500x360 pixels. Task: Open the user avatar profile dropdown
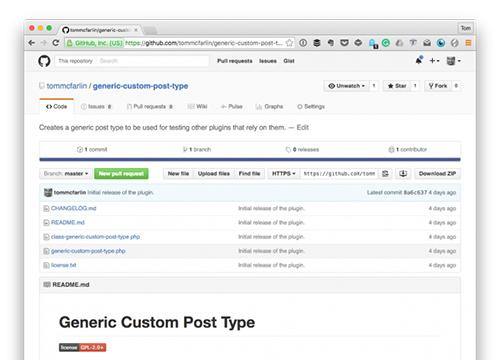[453, 61]
